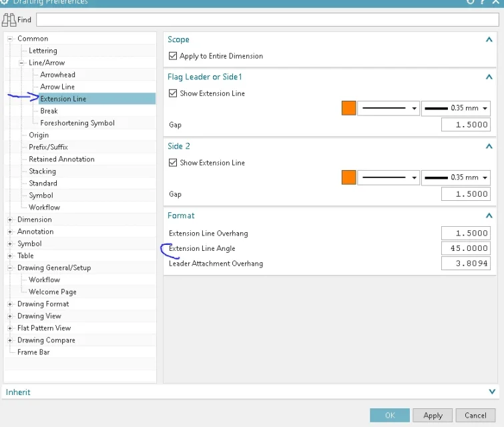This screenshot has width=504, height=427.
Task: Click the binoculars Find icon
Action: click(9, 20)
